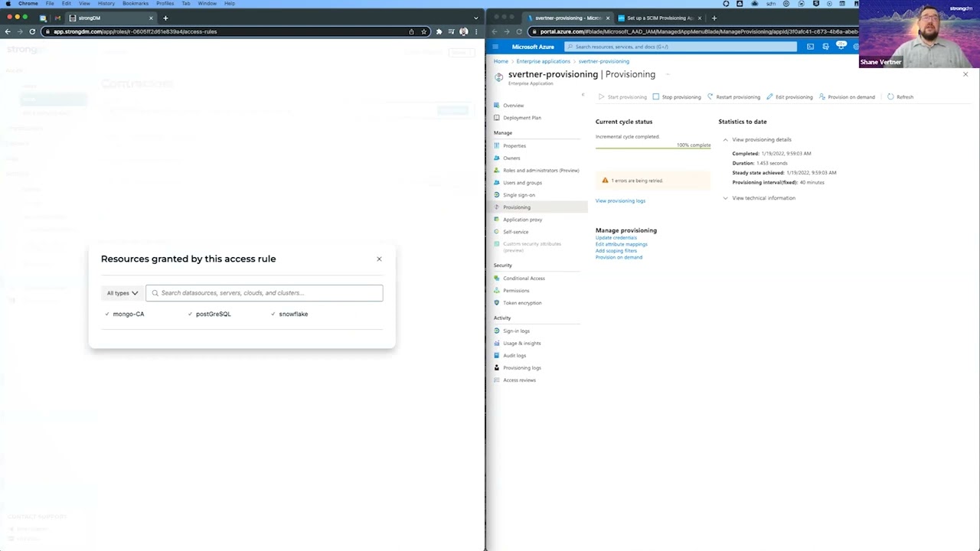Open Deployment Plan in Azure sidebar
The width and height of the screenshot is (980, 551).
[x=521, y=118]
